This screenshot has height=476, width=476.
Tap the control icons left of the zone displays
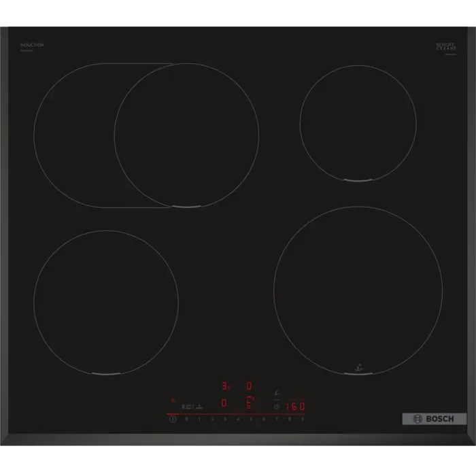pyautogui.click(x=193, y=406)
